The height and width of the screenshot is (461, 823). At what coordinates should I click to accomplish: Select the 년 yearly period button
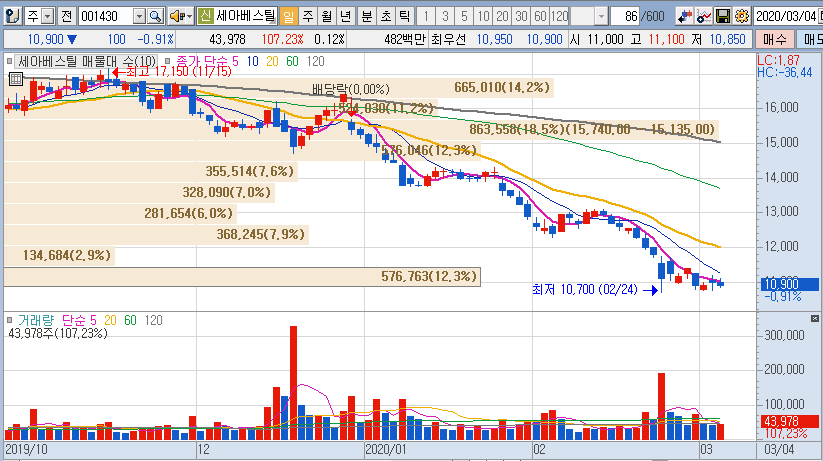[x=345, y=16]
